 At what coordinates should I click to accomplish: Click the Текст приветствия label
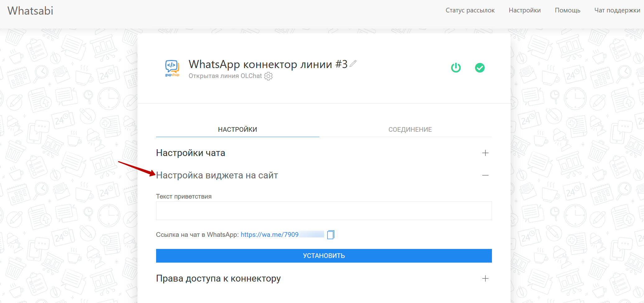[184, 196]
